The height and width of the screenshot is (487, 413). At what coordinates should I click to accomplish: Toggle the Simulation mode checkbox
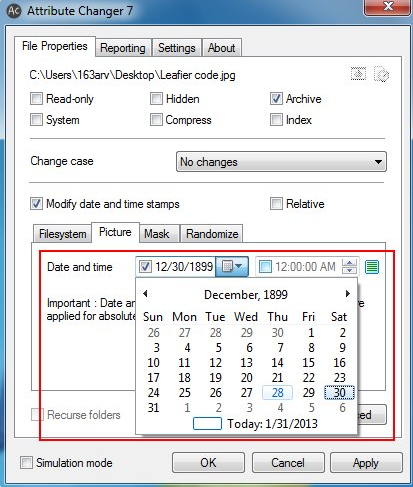26,463
